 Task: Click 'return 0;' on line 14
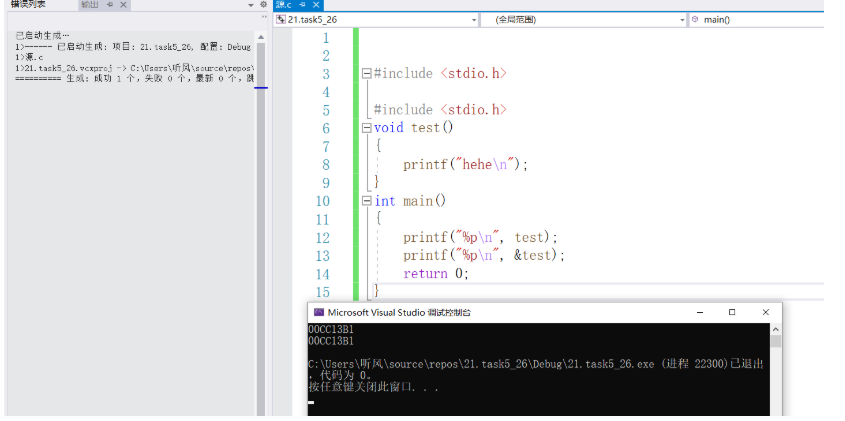click(436, 274)
